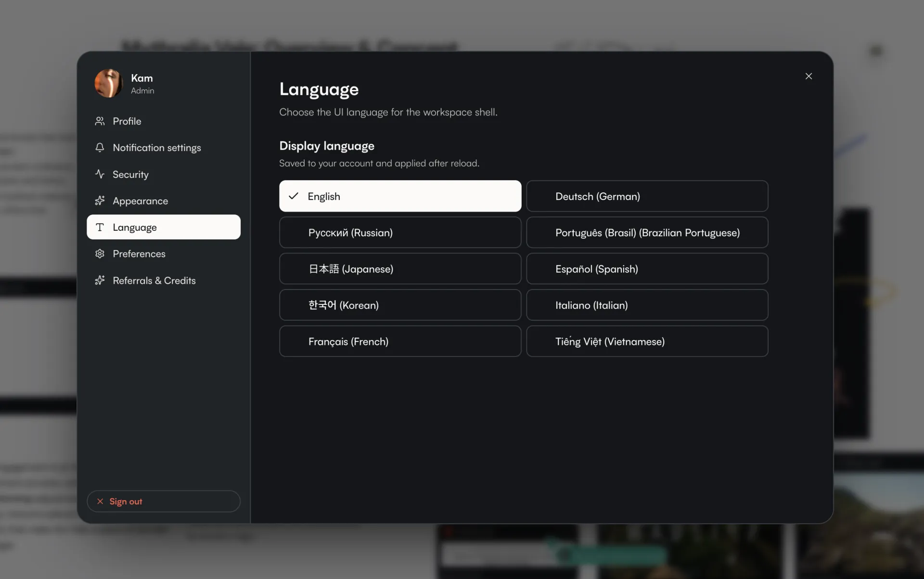Click the user name Kam
This screenshot has width=924, height=579.
(142, 78)
